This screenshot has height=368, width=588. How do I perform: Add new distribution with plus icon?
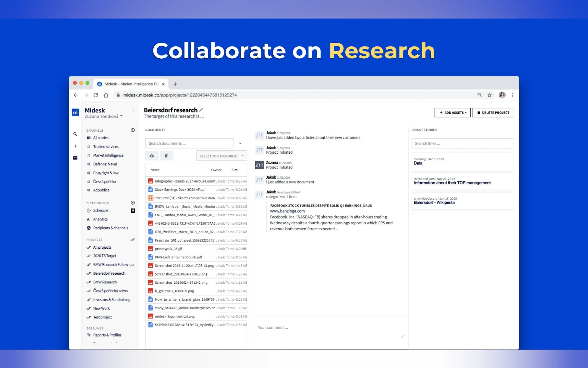pyautogui.click(x=133, y=203)
